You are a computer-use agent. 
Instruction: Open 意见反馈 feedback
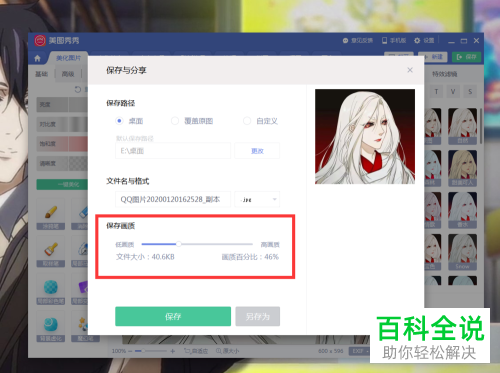click(358, 41)
